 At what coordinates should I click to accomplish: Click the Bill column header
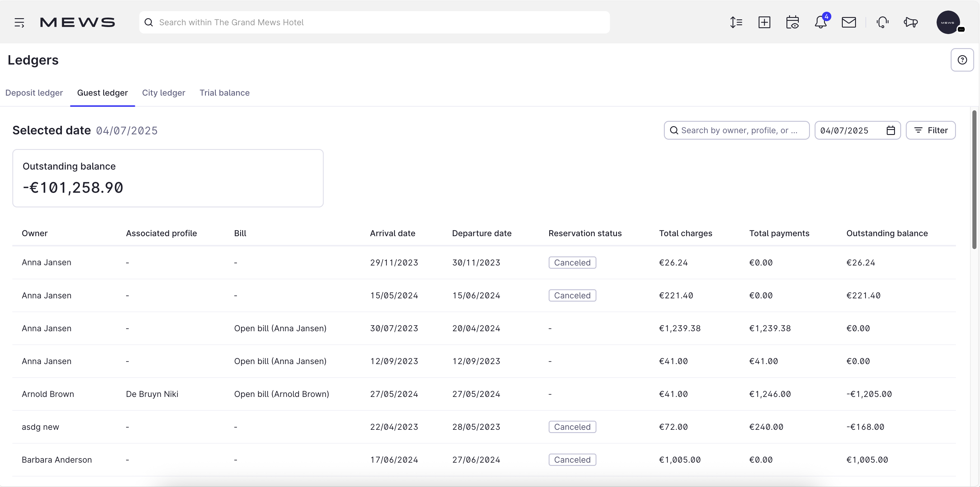[240, 233]
